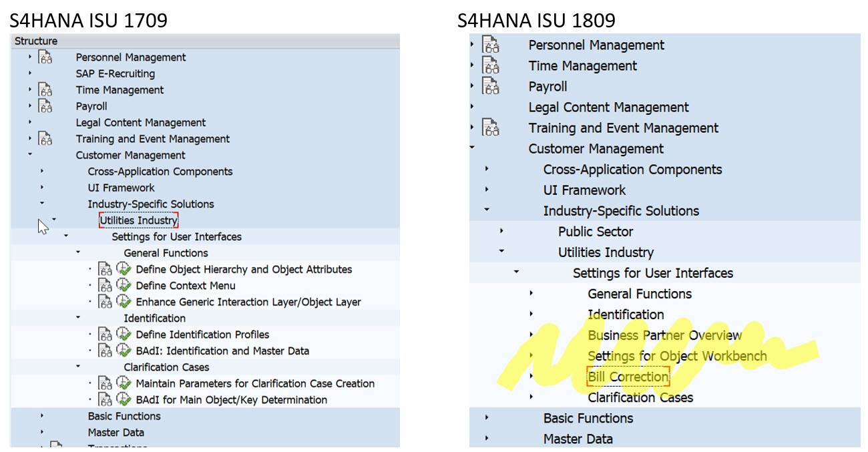Open documentation for Maintain Parameters for Clarification Case
This screenshot has width=868, height=452.
pos(105,383)
